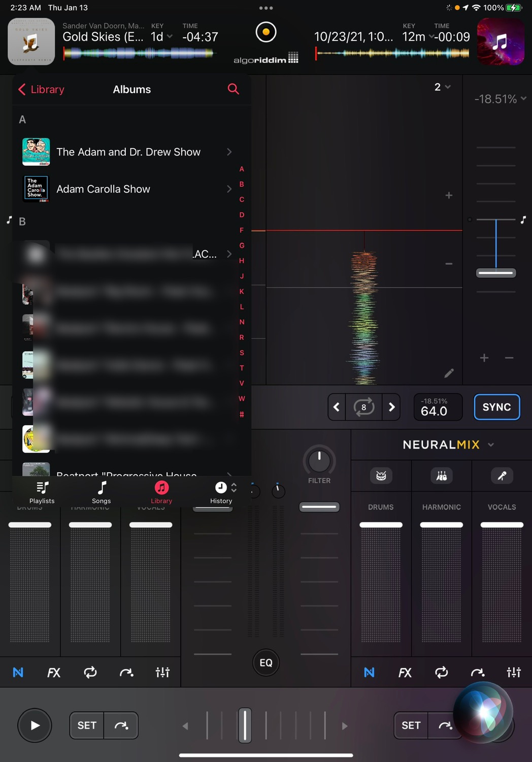Click the right deck Vocals fader handle
Image resolution: width=532 pixels, height=762 pixels.
click(502, 525)
